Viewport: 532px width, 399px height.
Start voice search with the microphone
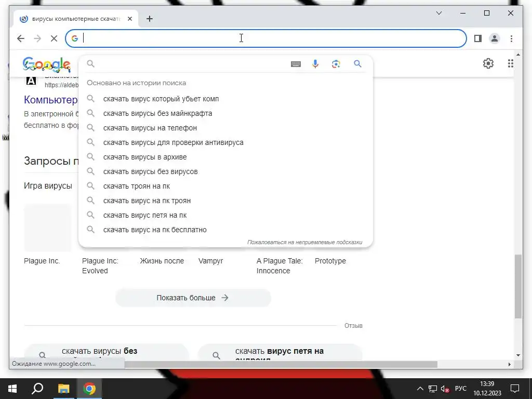click(x=315, y=64)
